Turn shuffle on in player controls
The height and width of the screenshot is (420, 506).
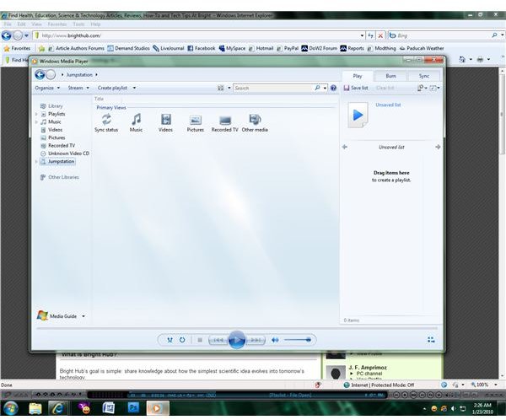tap(170, 340)
